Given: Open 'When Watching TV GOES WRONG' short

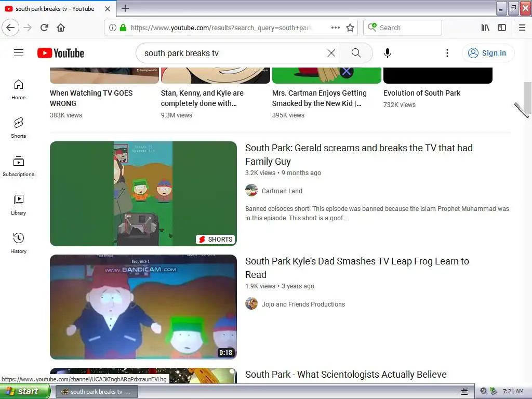Looking at the screenshot, I should click(91, 98).
